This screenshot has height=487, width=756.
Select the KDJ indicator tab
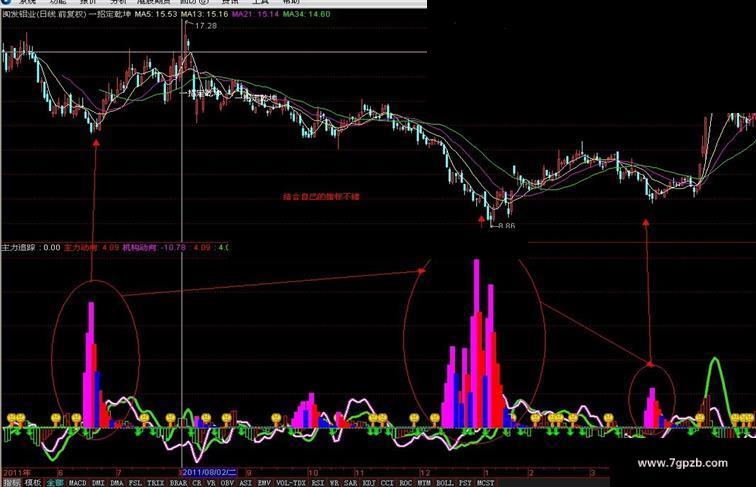click(x=369, y=483)
